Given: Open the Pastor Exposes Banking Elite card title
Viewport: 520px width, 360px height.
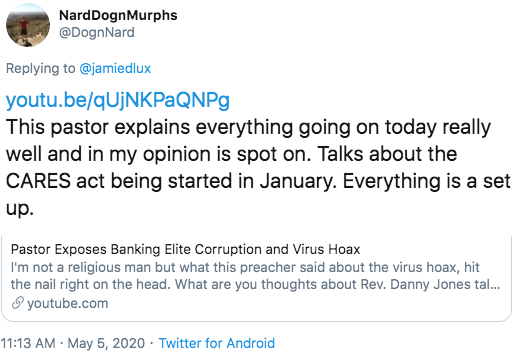Looking at the screenshot, I should [186, 249].
